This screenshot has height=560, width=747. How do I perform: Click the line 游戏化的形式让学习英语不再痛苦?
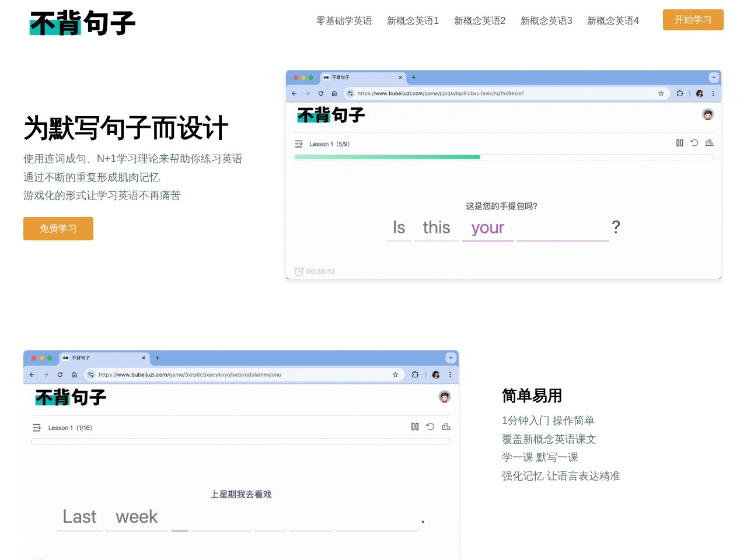(x=102, y=195)
